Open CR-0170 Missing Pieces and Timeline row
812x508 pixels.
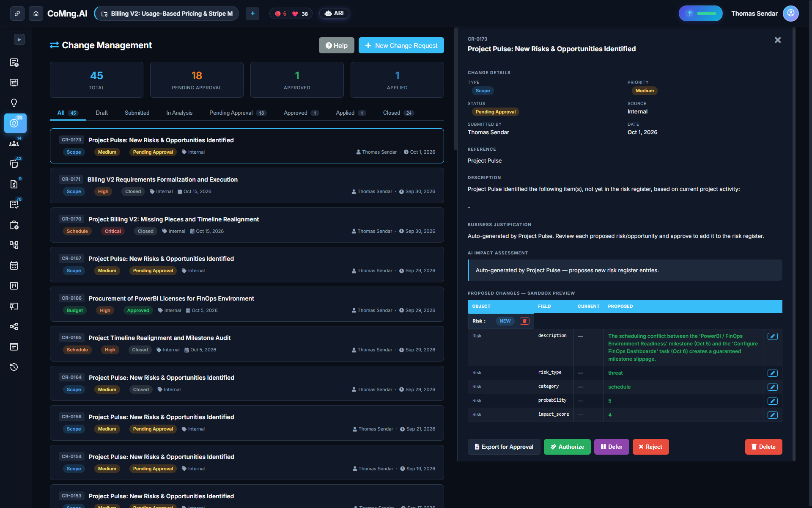click(x=247, y=225)
